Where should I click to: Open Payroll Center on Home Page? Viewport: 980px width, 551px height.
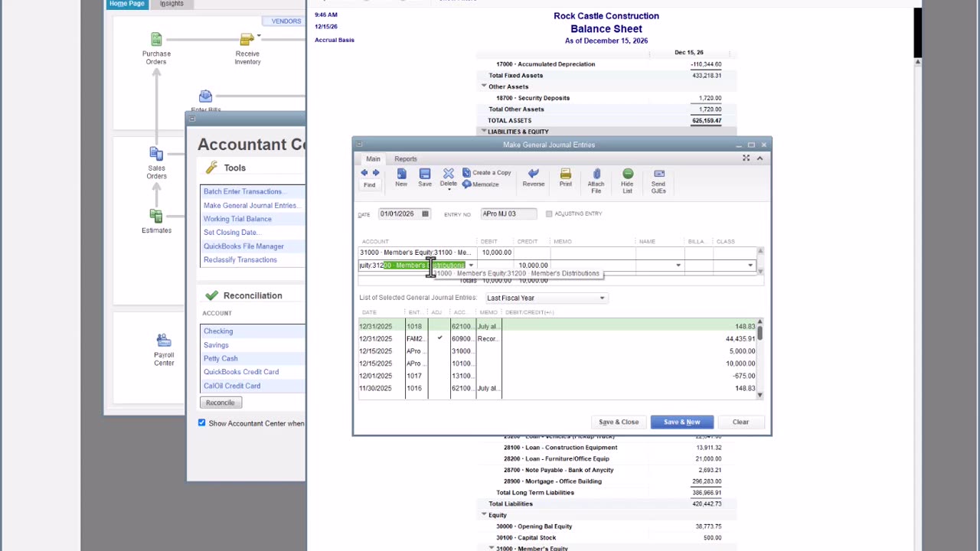tap(164, 349)
